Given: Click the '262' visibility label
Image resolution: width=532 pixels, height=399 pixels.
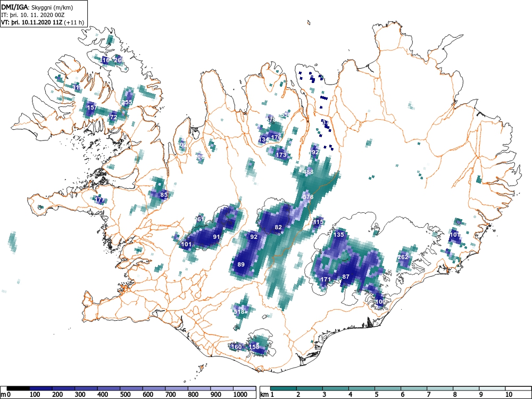Looking at the screenshot, I should pyautogui.click(x=403, y=257).
